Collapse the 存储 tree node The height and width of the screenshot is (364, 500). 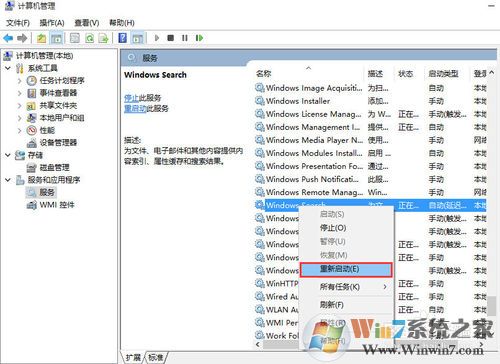coord(8,155)
